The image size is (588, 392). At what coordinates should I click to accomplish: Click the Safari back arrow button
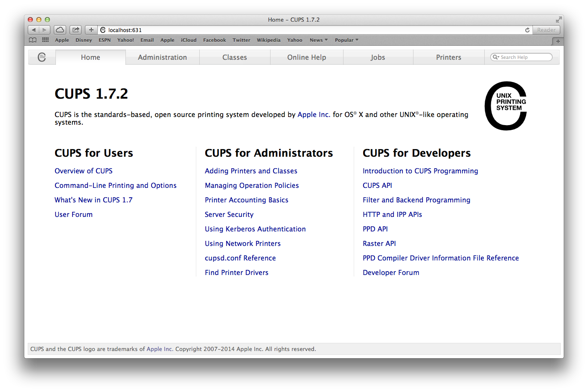34,30
